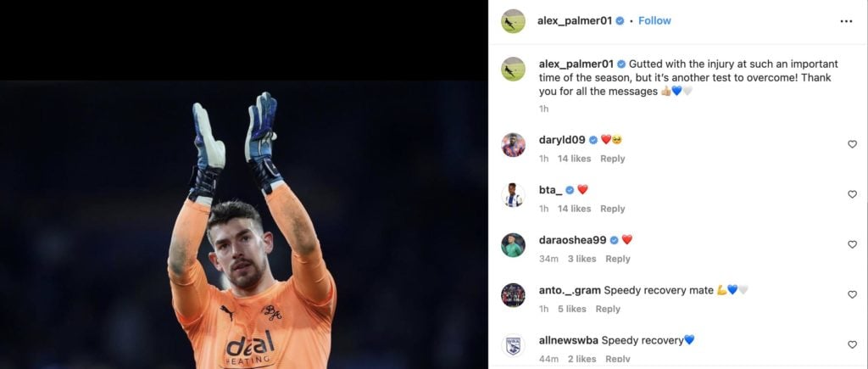This screenshot has height=369, width=868.
Task: Like allnewswba's comment with the heart icon
Action: (x=852, y=344)
